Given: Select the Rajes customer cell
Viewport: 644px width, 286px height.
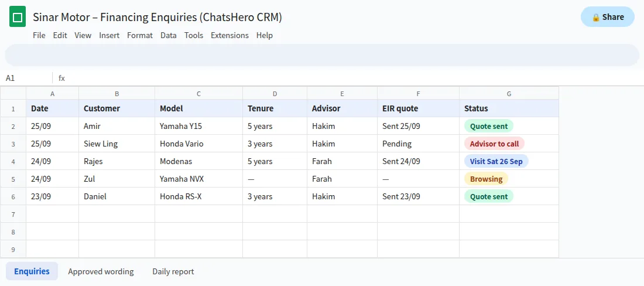Looking at the screenshot, I should click(117, 161).
